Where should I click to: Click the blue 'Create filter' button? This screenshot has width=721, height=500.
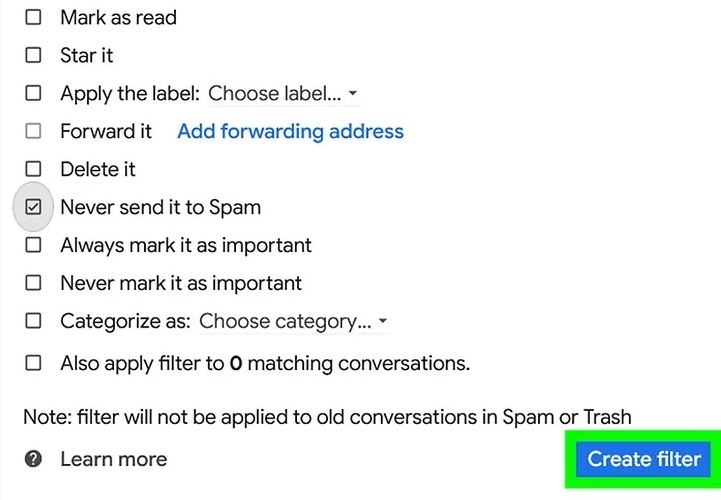pos(643,459)
